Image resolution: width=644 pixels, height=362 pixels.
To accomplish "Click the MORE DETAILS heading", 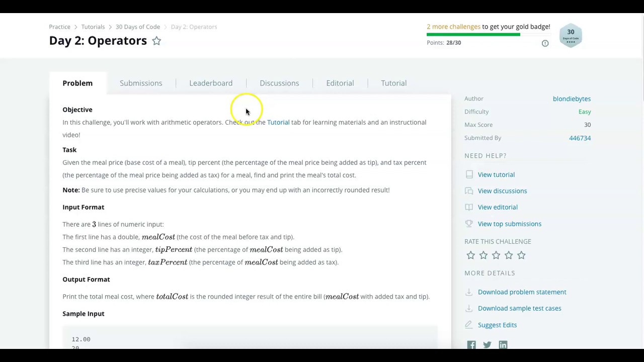I will [490, 273].
